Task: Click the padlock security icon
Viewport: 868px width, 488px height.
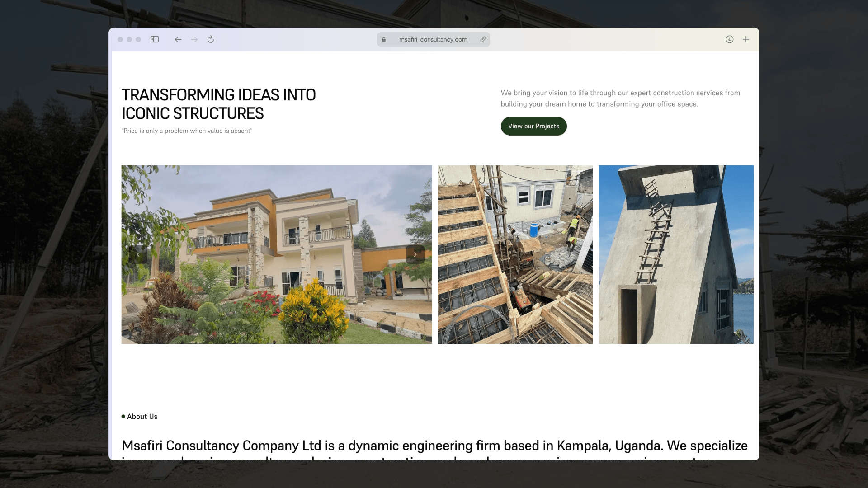Action: (x=384, y=39)
